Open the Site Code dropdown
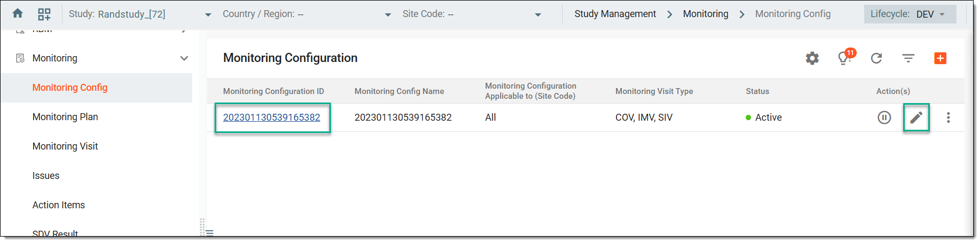Image resolution: width=980 pixels, height=243 pixels. point(538,15)
